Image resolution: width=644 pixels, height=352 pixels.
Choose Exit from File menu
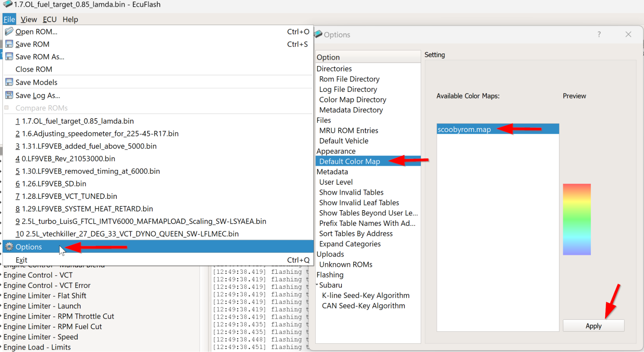158,260
